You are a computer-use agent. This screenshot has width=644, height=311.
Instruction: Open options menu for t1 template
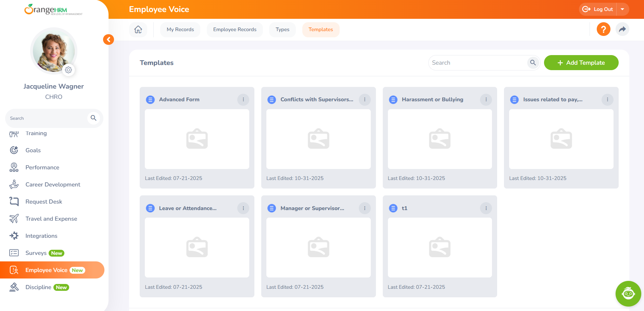(486, 208)
